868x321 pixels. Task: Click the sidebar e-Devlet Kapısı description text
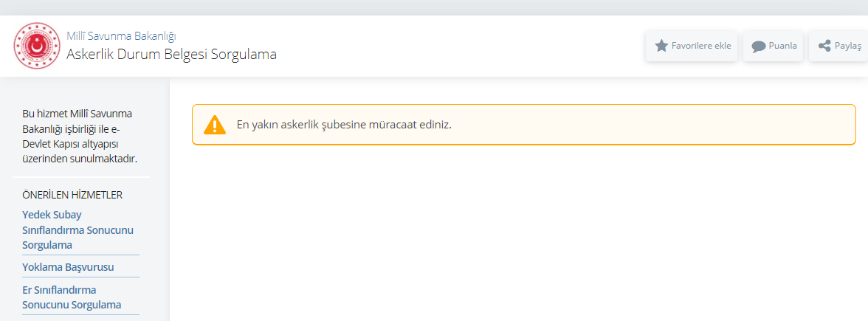80,137
